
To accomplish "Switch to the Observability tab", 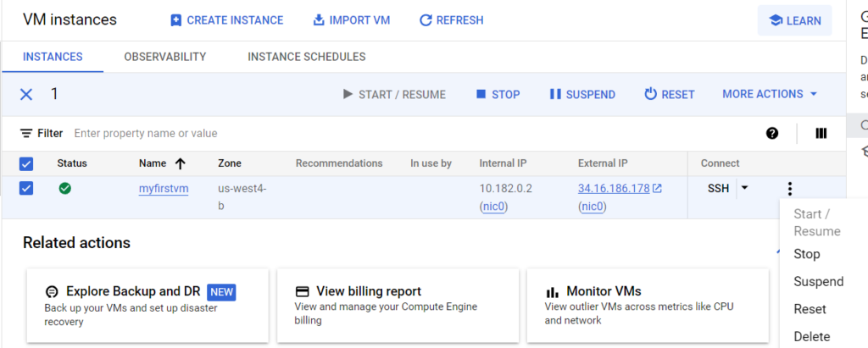I will click(165, 57).
